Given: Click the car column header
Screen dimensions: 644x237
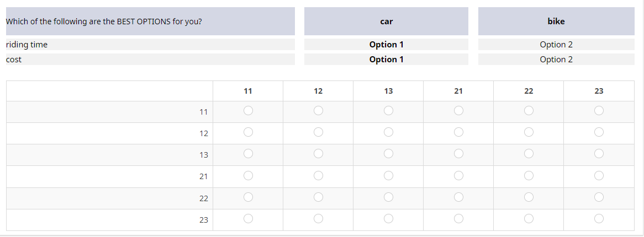Looking at the screenshot, I should pos(386,21).
